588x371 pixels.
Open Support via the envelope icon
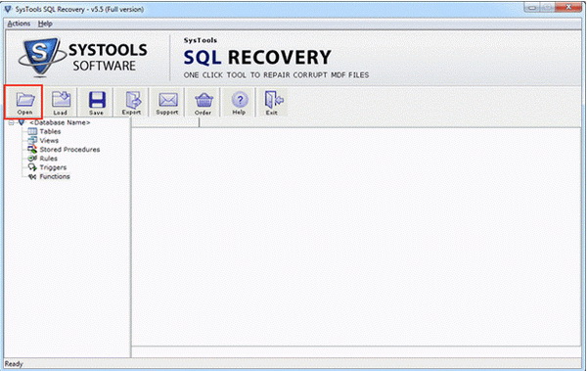tap(167, 102)
